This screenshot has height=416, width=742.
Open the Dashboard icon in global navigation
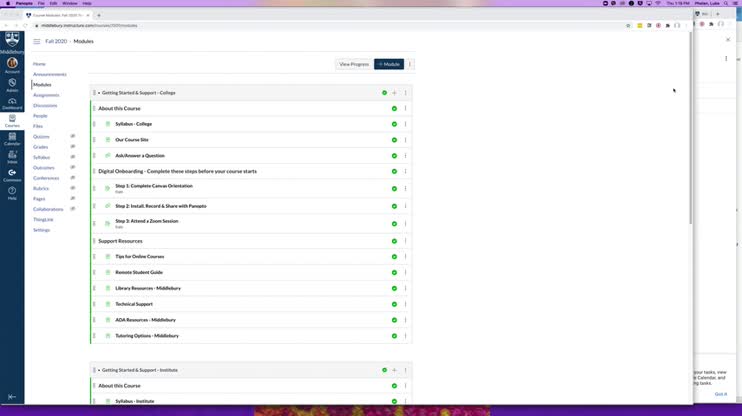[x=12, y=104]
